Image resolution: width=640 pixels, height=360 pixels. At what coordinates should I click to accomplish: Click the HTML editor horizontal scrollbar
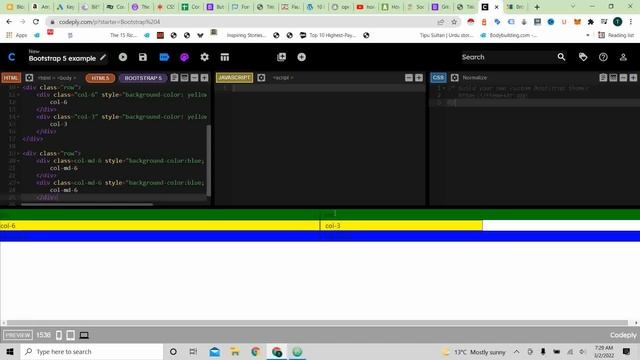coord(87,204)
